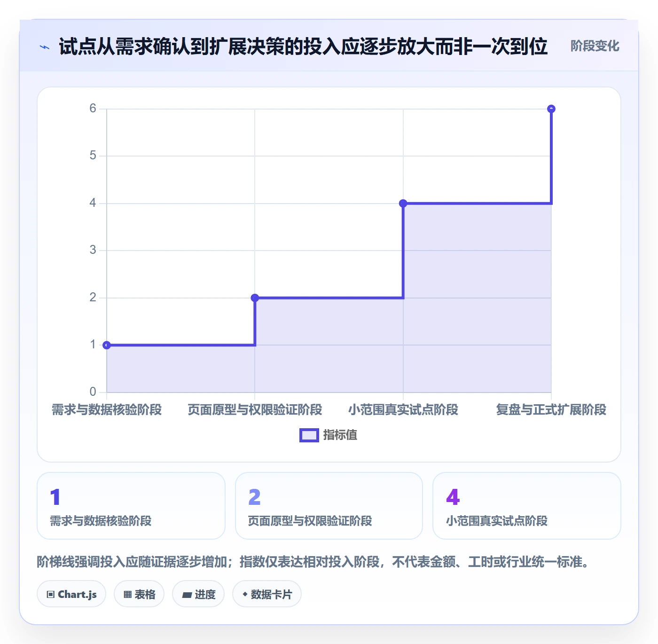This screenshot has width=658, height=644.
Task: Click the lightning bolt icon beside the title
Action: pyautogui.click(x=45, y=47)
